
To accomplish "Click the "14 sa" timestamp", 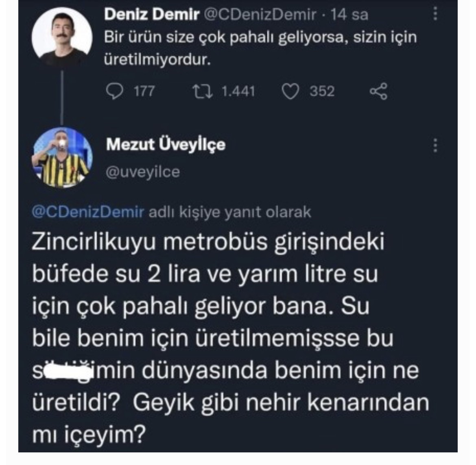I will (x=349, y=15).
